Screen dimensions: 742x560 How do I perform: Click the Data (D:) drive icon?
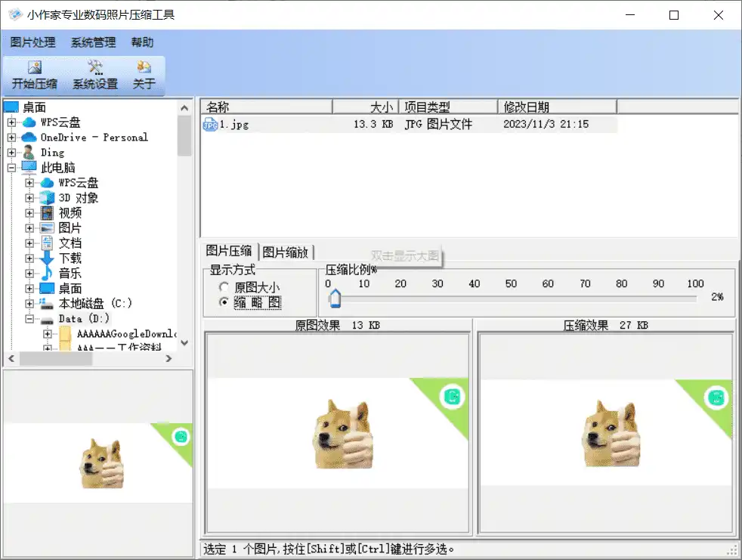[x=47, y=320]
